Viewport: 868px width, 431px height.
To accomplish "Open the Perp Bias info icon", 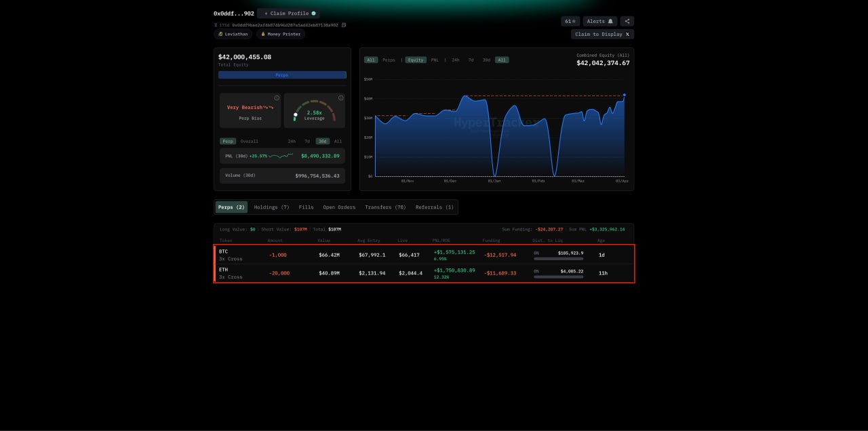I will click(x=277, y=98).
